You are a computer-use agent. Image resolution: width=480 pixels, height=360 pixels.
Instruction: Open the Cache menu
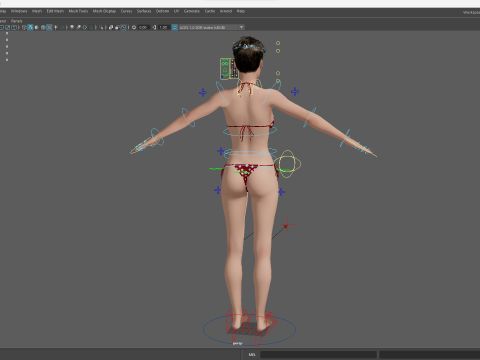click(x=210, y=11)
